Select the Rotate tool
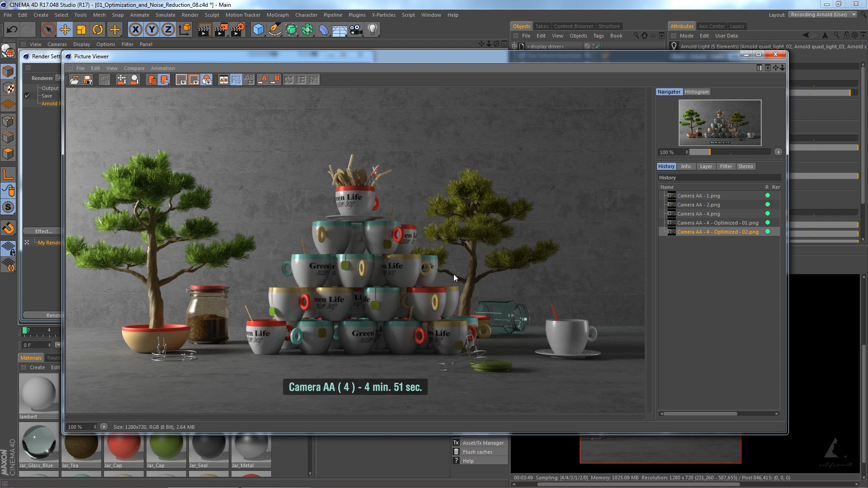This screenshot has width=868, height=488. (x=98, y=29)
